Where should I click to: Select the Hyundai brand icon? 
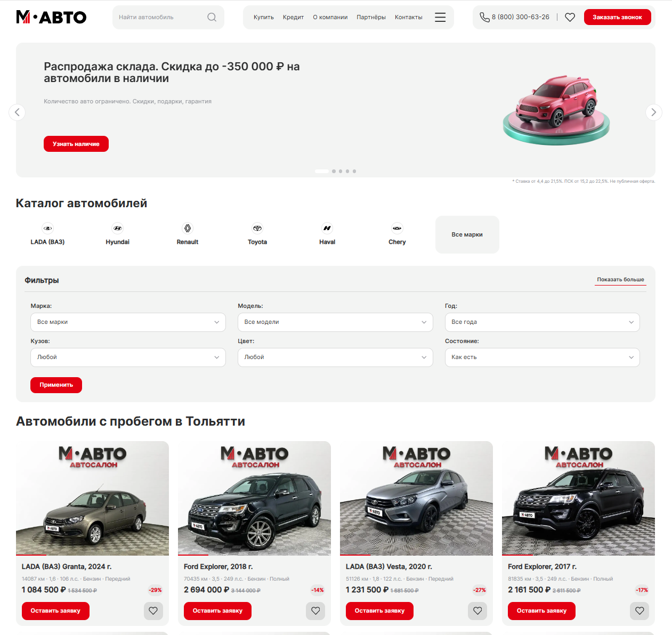click(118, 228)
